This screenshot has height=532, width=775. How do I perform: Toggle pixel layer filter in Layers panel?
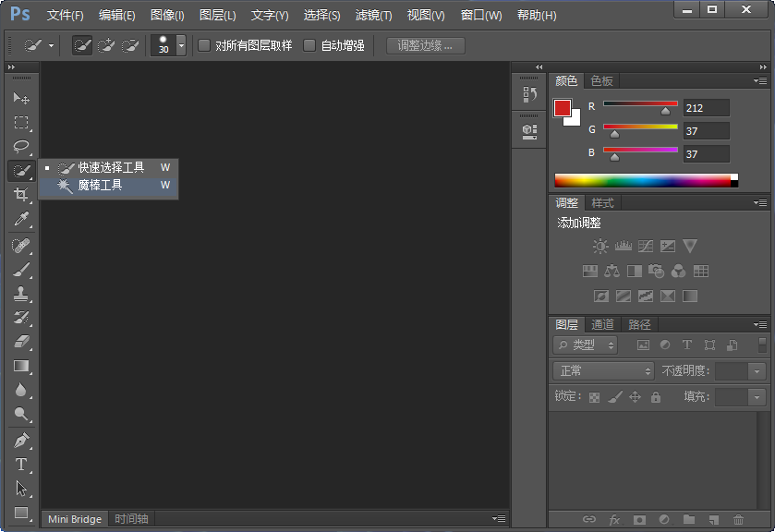643,345
